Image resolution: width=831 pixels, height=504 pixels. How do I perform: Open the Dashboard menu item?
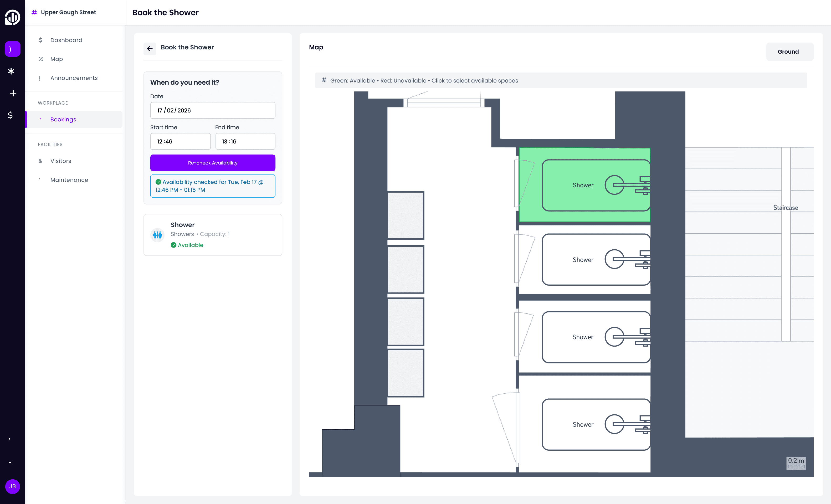[x=66, y=40]
